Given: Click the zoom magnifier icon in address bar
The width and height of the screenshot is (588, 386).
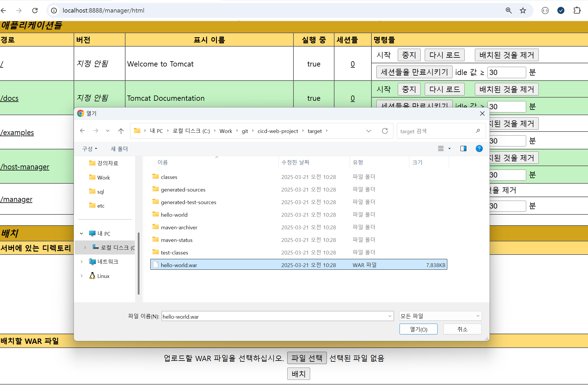Looking at the screenshot, I should click(509, 11).
